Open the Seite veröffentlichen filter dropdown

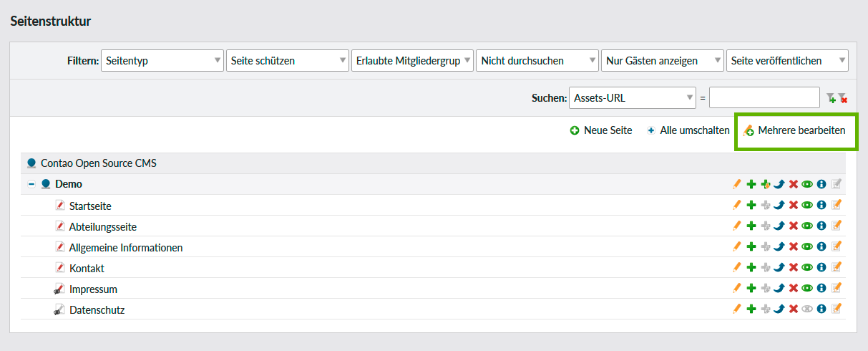click(786, 61)
